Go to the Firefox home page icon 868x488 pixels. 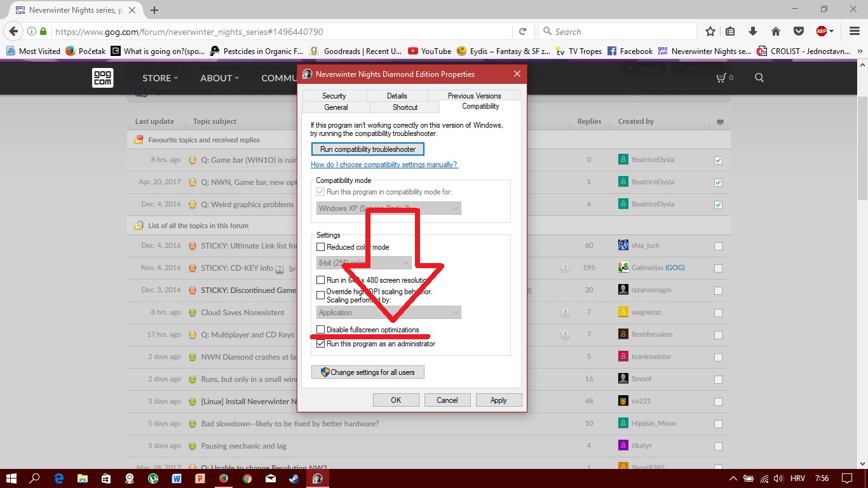pyautogui.click(x=776, y=31)
